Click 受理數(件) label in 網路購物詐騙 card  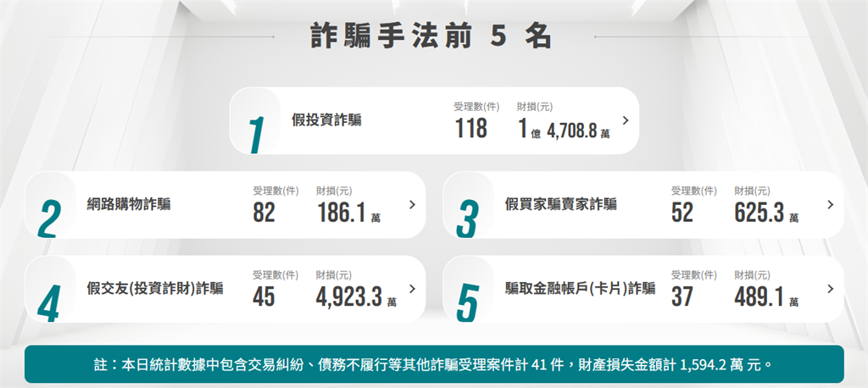275,191
